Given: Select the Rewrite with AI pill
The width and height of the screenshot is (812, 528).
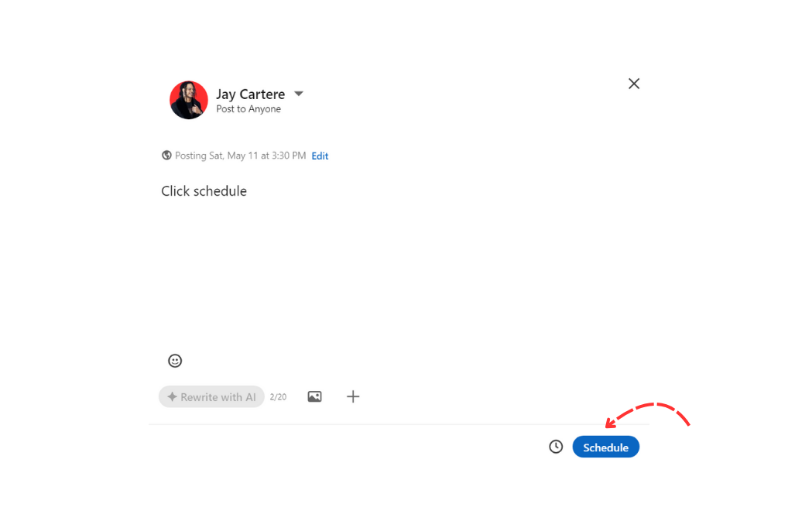Looking at the screenshot, I should coord(211,396).
